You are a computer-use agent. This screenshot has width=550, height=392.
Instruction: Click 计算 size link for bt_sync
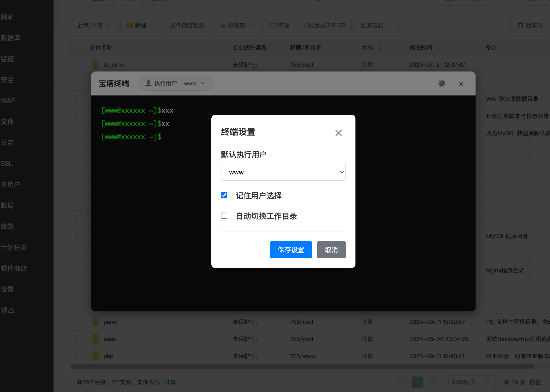point(367,65)
